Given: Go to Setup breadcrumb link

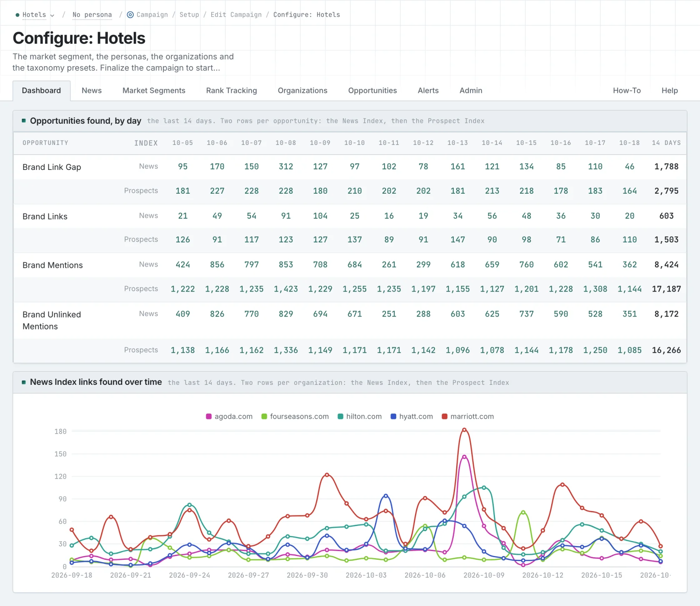Looking at the screenshot, I should [x=189, y=15].
